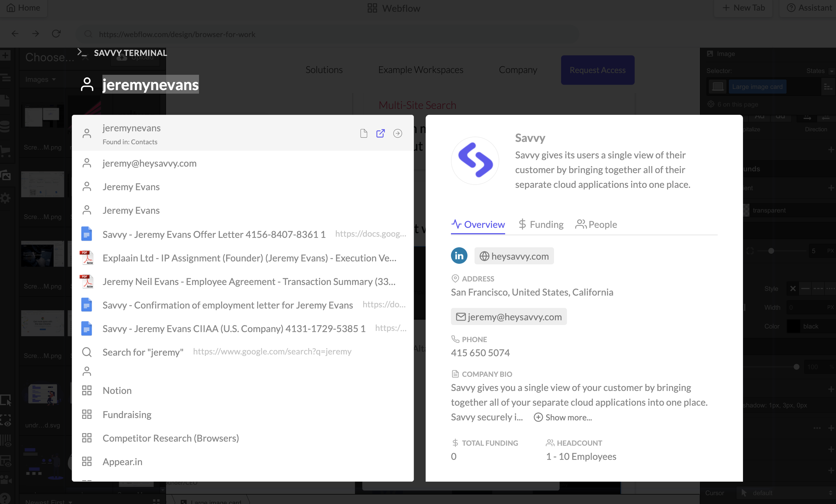Click the circled arrow on jeremynevans result
Screen dimensions: 836x504
(x=398, y=133)
